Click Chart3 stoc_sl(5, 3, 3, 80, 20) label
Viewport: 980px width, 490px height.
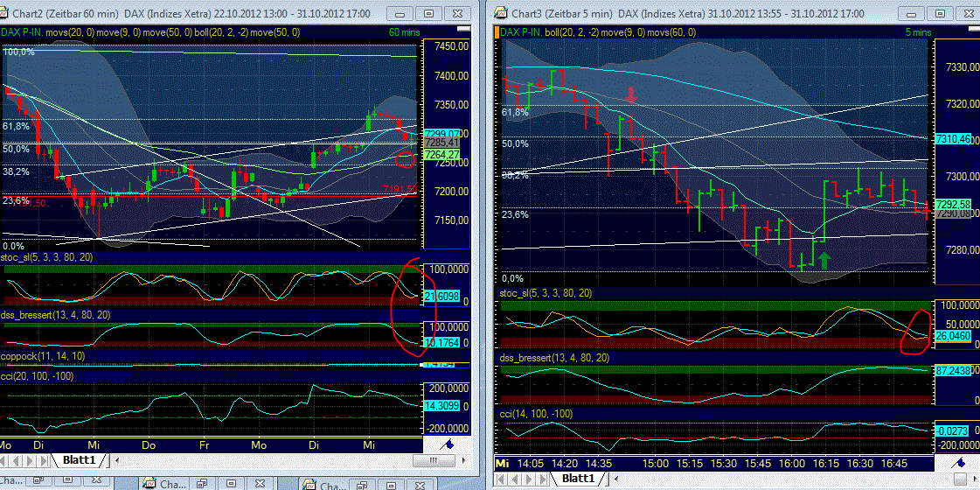pyautogui.click(x=546, y=293)
